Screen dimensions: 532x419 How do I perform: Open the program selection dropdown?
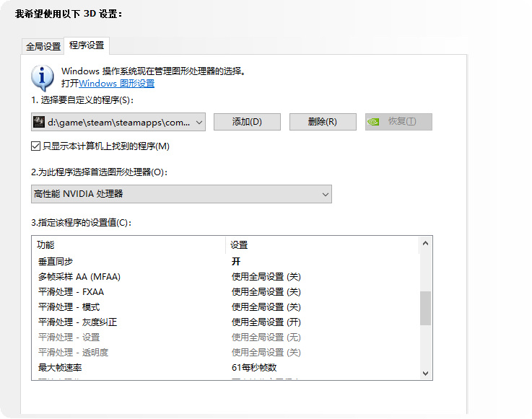click(118, 122)
